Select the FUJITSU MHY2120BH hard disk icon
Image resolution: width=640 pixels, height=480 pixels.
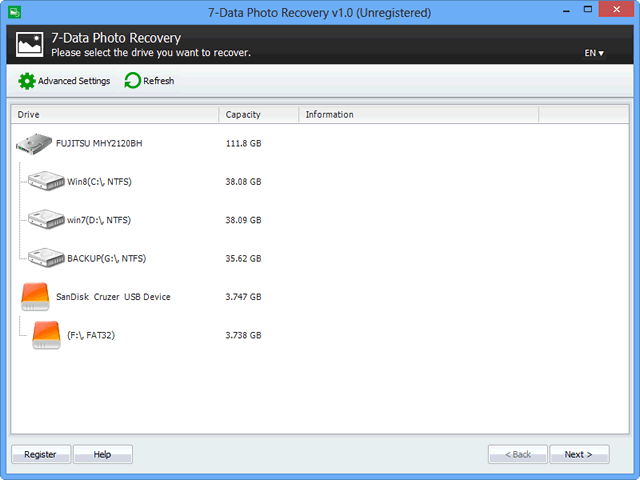tap(35, 144)
